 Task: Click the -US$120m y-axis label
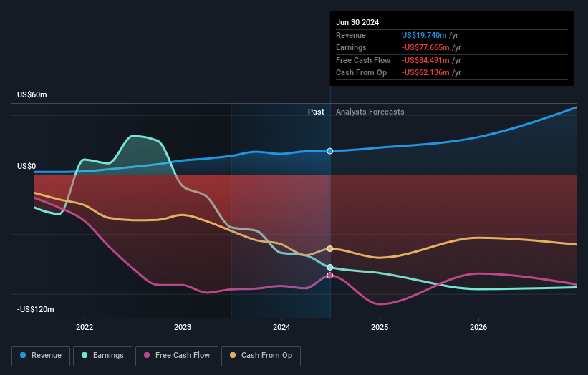coord(36,309)
